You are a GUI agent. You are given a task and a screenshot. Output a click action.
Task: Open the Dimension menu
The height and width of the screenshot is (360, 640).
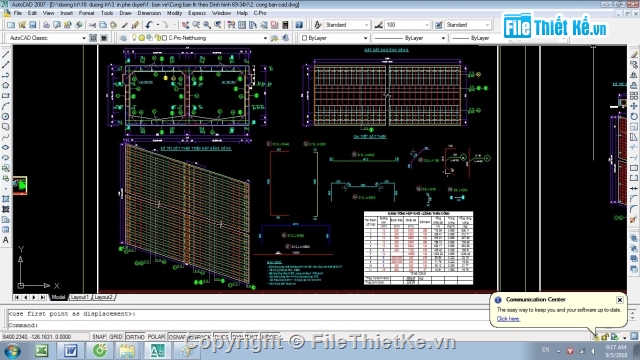[x=149, y=13]
